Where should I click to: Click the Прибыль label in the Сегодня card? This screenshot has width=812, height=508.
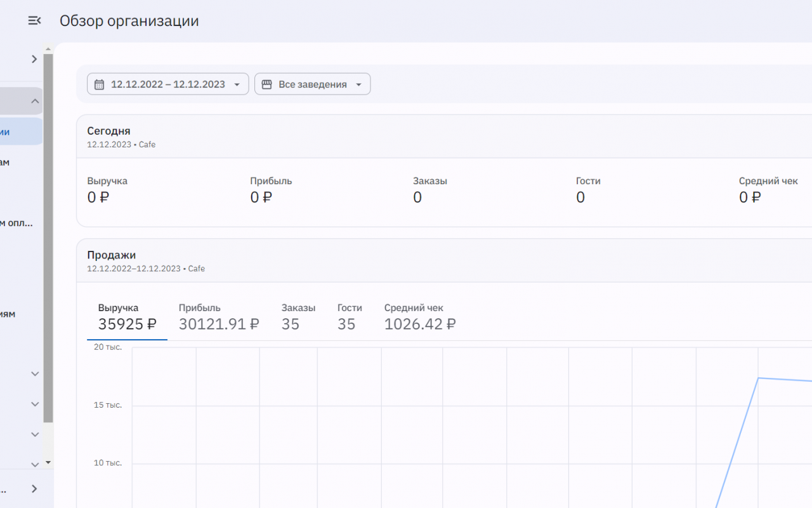[x=271, y=181]
